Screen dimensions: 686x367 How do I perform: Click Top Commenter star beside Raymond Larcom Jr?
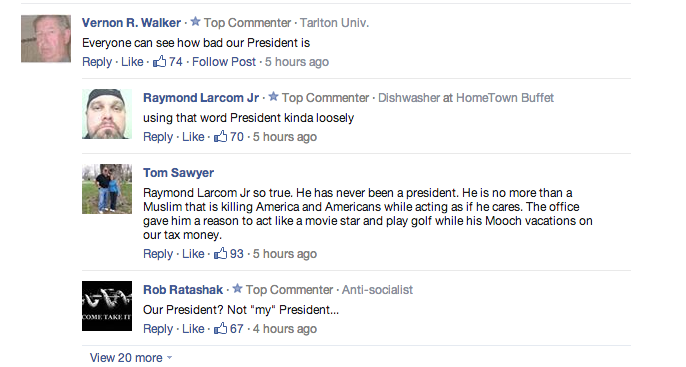click(x=273, y=96)
